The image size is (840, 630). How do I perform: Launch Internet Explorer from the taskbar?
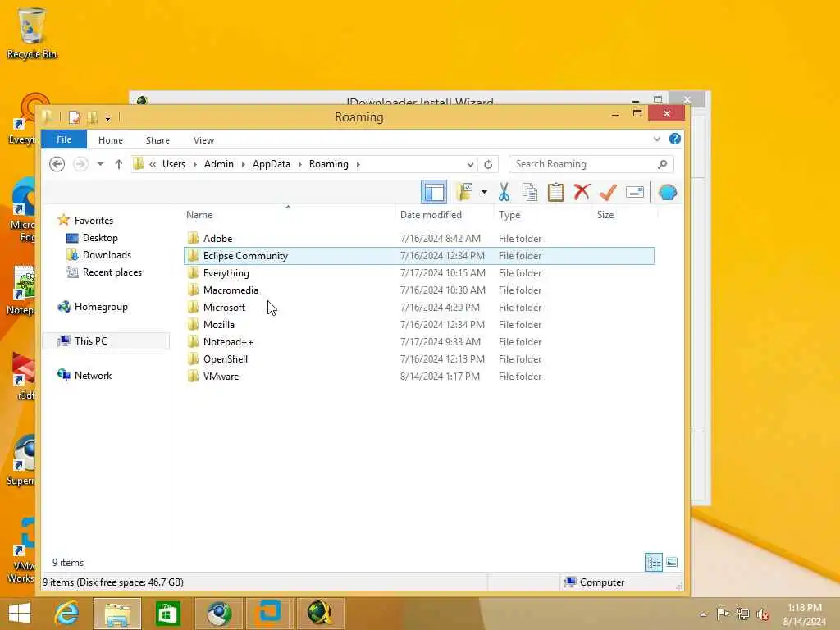[66, 614]
